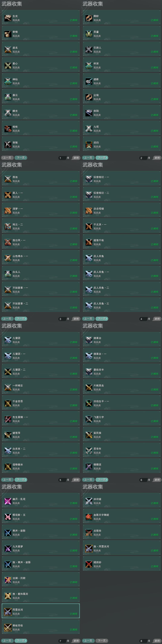Select the 千金苦思 weapon icon
This screenshot has width=162, height=644.
pyautogui.click(x=8, y=403)
